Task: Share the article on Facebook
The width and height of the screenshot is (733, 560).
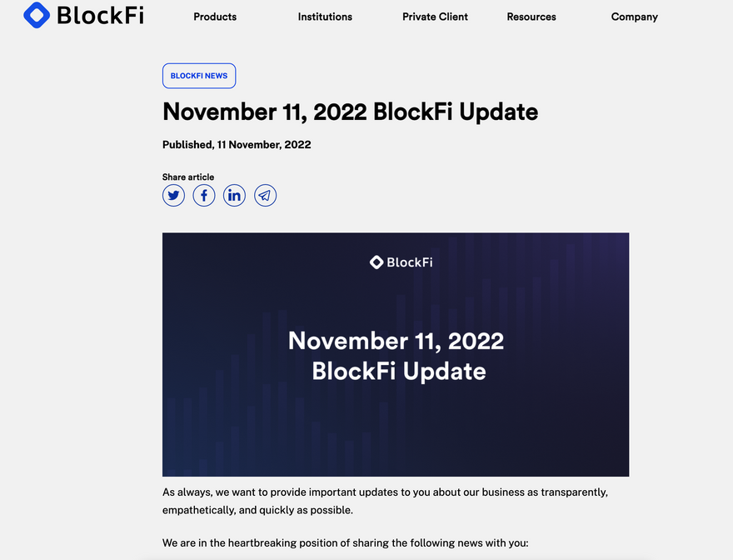Action: pyautogui.click(x=204, y=196)
